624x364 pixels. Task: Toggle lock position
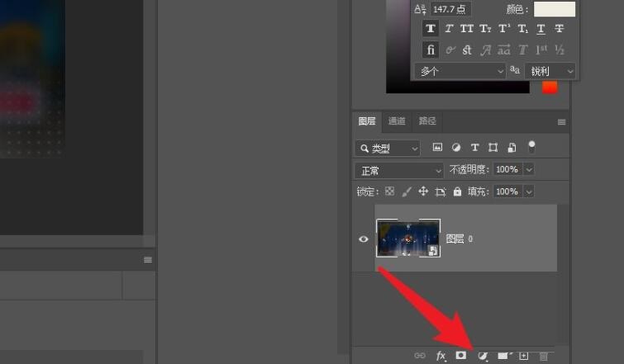coord(423,191)
